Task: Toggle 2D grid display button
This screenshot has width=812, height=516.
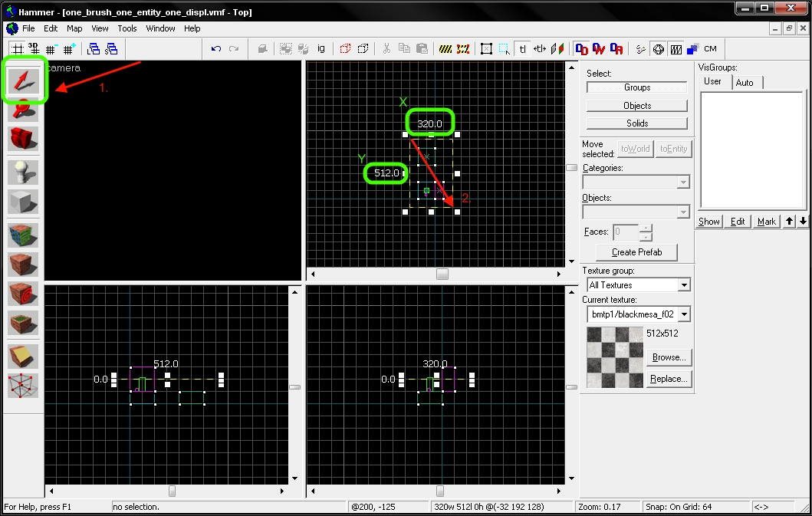Action: [17, 49]
